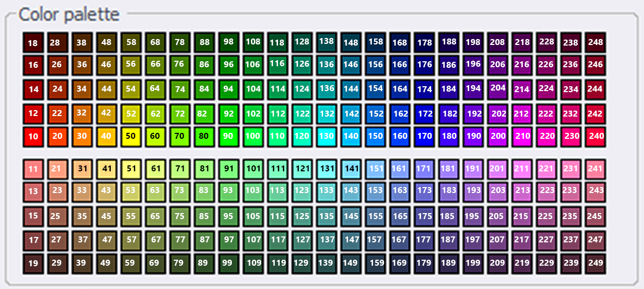Select color swatch number 247

tap(596, 241)
